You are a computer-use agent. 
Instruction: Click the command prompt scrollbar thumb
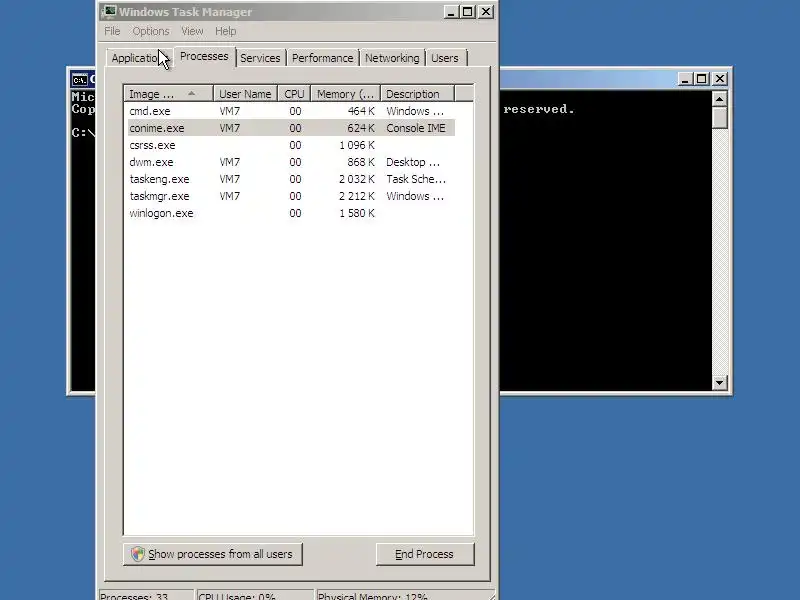tap(719, 118)
